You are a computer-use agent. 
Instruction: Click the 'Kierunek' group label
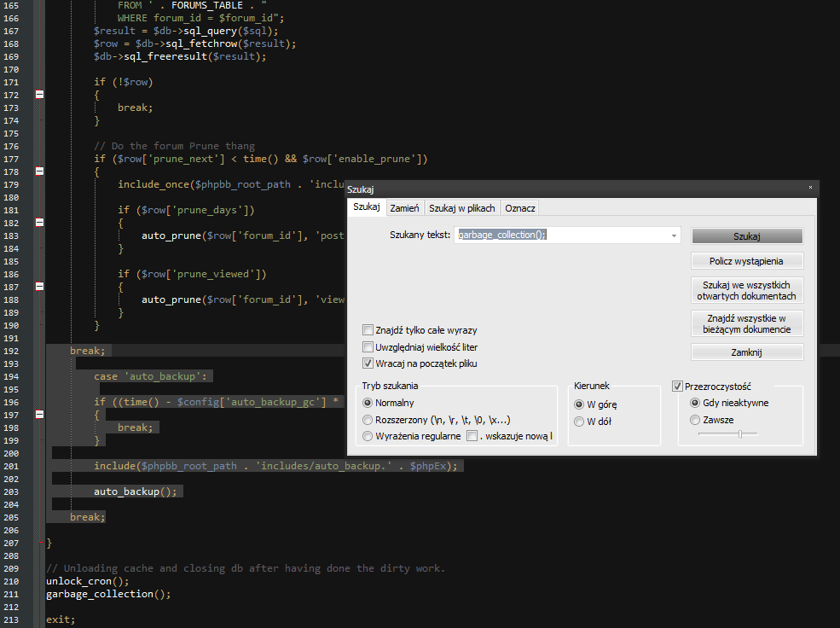click(x=592, y=386)
